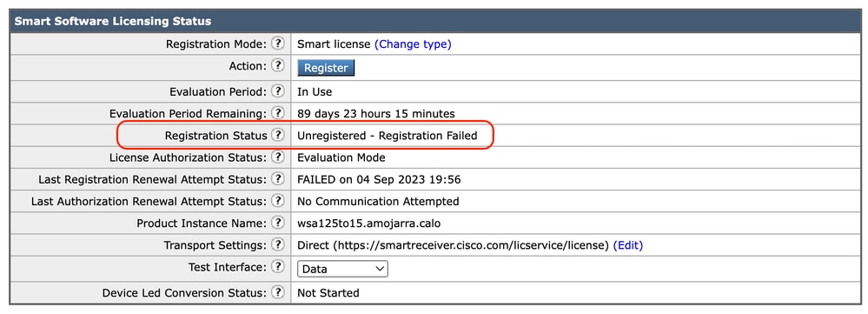This screenshot has height=314, width=868.
Task: Open help icon beside Transport Settings
Action: click(278, 244)
